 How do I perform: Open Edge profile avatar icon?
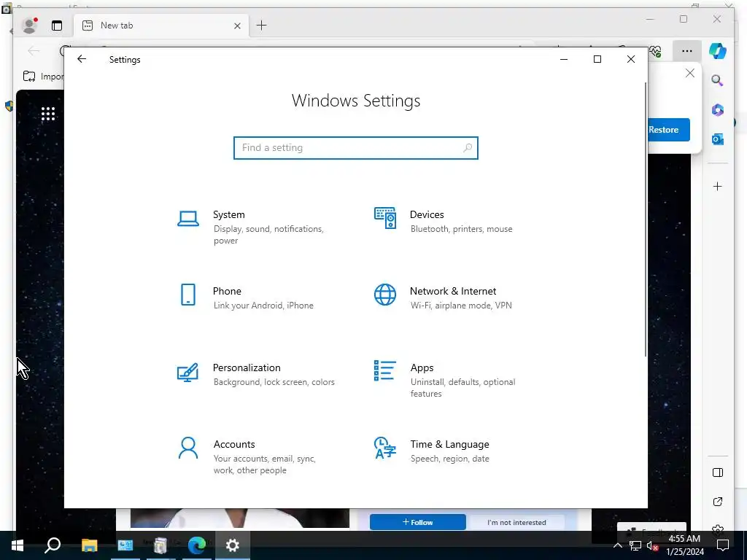pyautogui.click(x=29, y=26)
